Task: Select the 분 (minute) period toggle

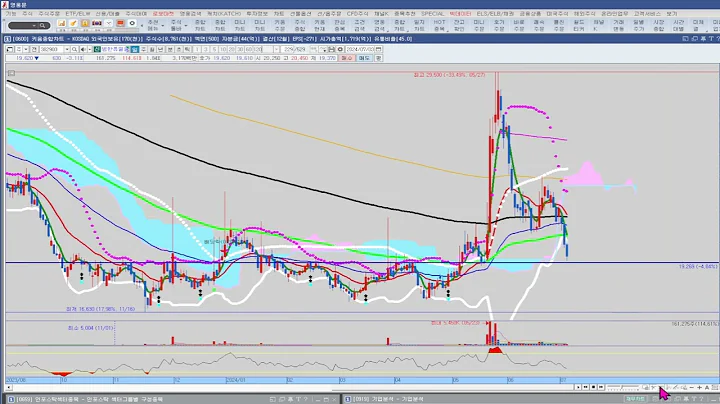Action: 170,49
